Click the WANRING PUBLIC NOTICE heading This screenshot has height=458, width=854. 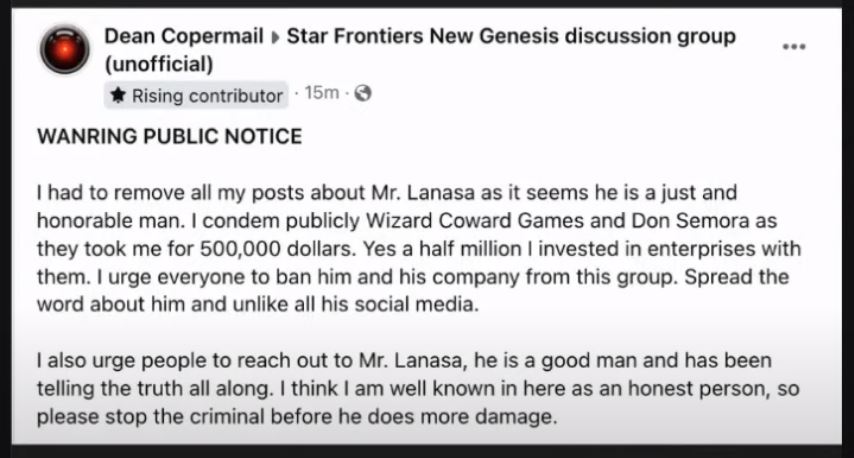[x=169, y=136]
